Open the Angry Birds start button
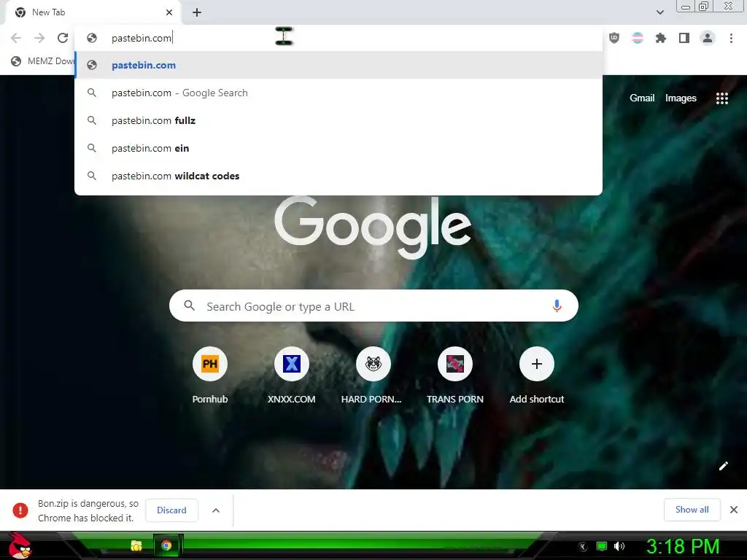 click(20, 545)
